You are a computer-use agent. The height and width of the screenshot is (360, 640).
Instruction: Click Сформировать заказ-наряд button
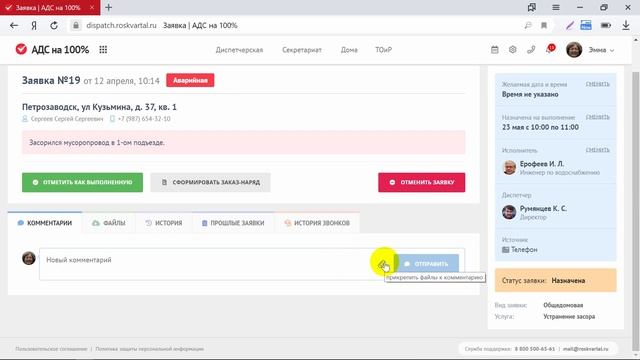point(210,182)
